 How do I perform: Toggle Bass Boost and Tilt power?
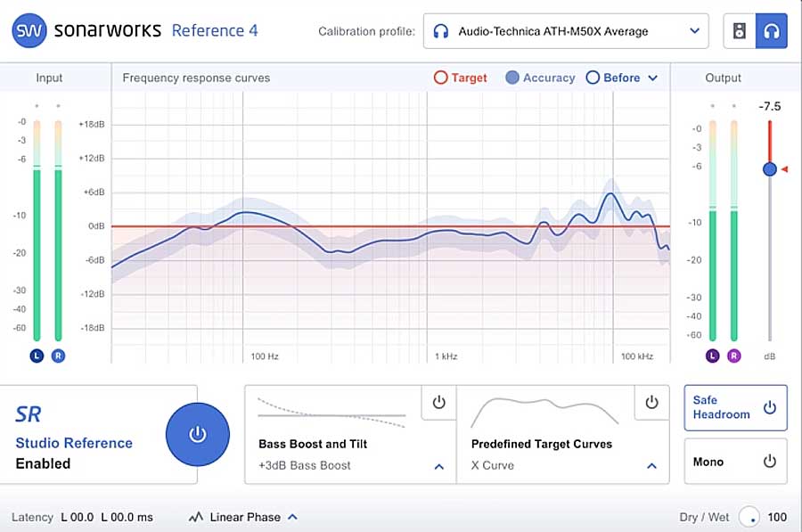pos(438,403)
